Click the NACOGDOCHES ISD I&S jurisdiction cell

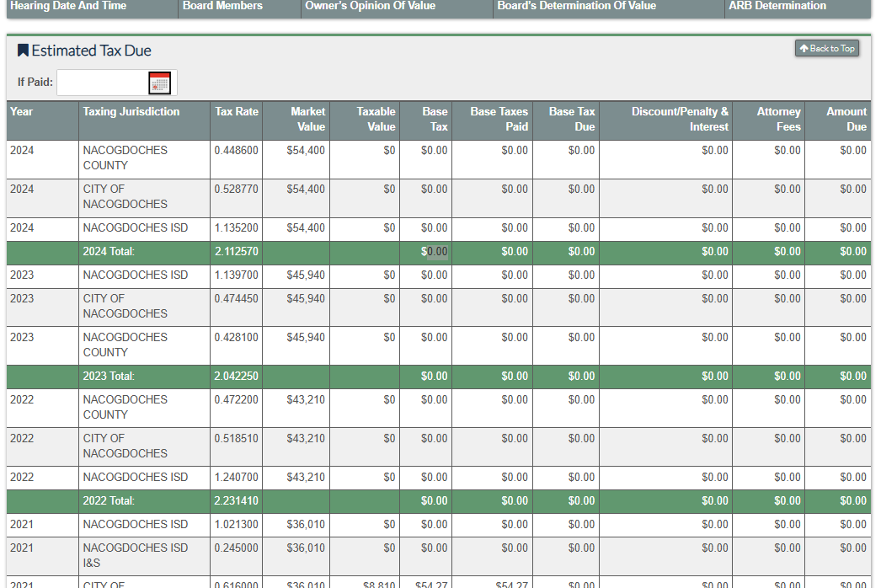click(x=135, y=555)
